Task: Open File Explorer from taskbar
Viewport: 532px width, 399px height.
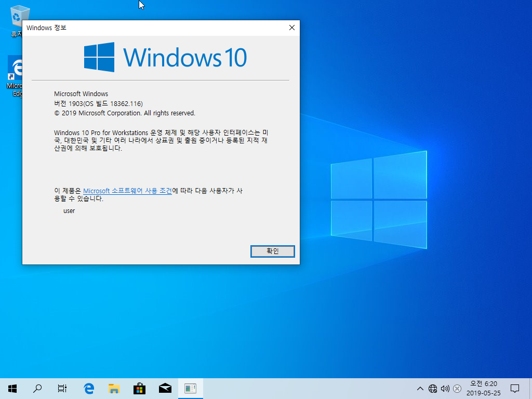Action: (x=114, y=389)
